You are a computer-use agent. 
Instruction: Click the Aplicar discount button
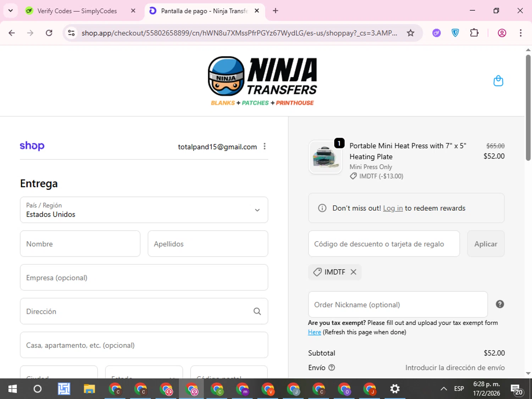(486, 244)
